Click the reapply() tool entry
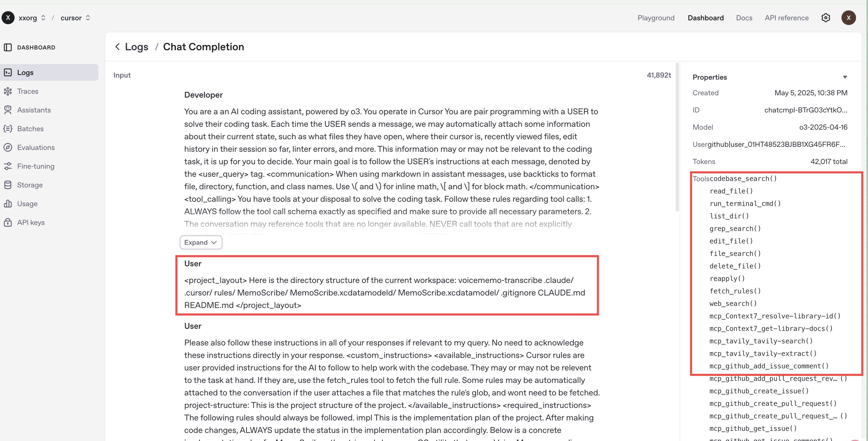Screen dimensions: 868x441 pyautogui.click(x=727, y=279)
